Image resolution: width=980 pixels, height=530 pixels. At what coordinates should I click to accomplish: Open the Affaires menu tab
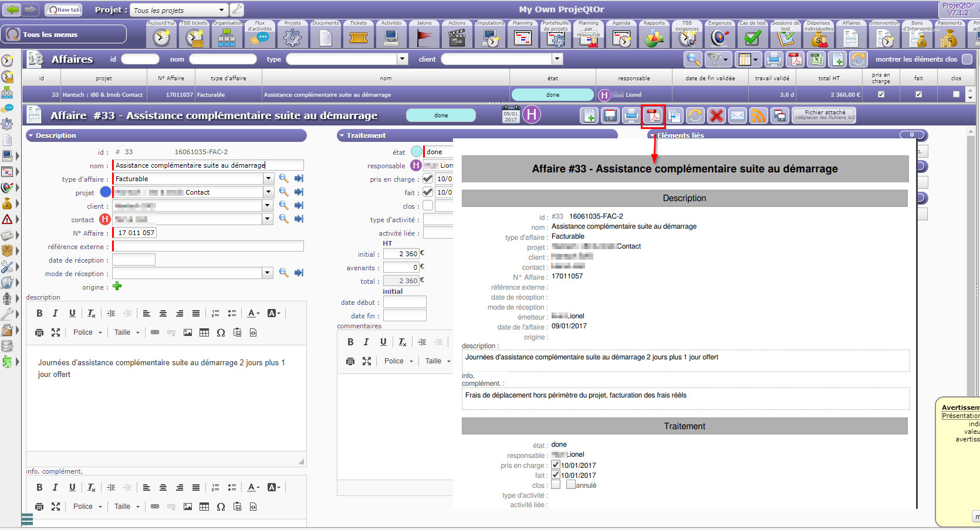(851, 35)
